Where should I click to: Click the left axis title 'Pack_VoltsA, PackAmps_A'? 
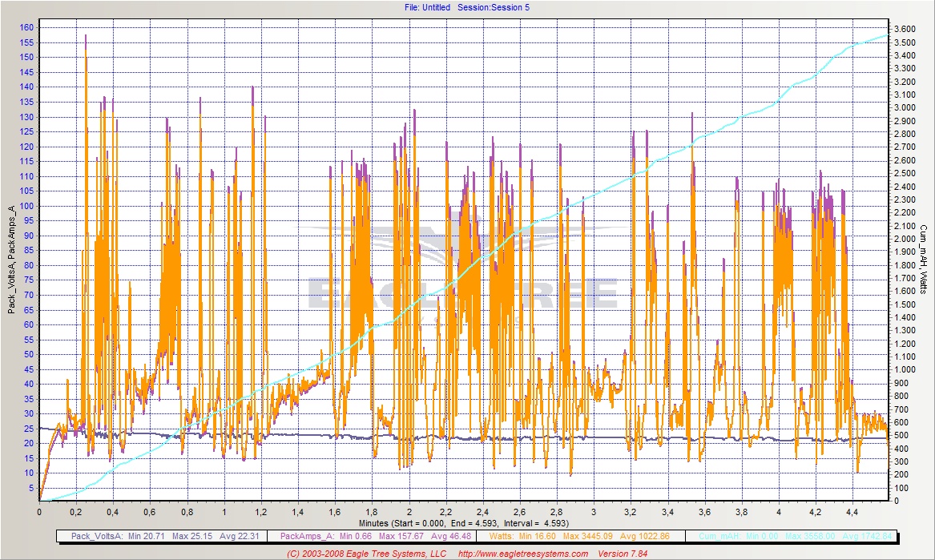(x=11, y=260)
